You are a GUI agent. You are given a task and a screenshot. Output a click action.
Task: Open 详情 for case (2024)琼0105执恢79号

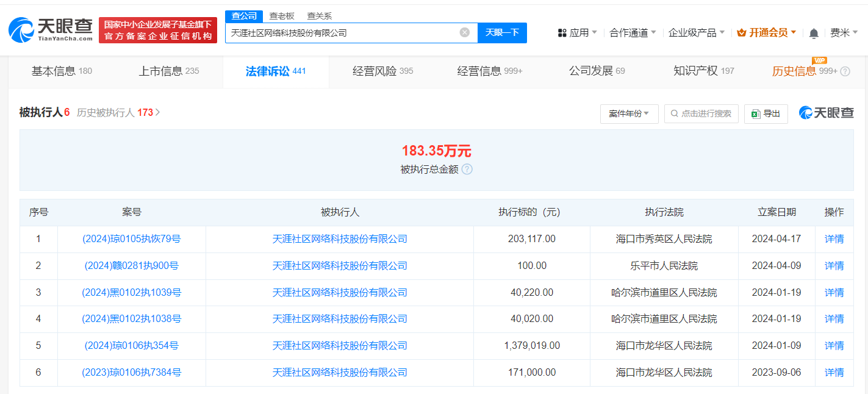pos(834,239)
